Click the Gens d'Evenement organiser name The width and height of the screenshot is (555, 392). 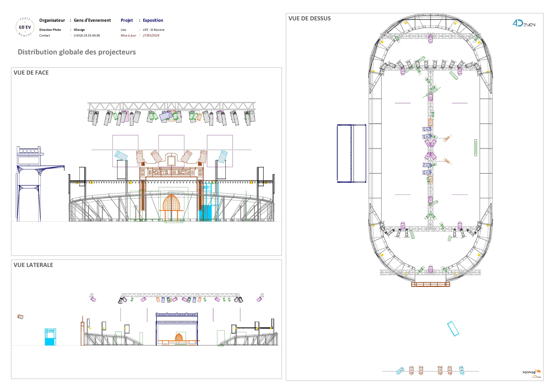(92, 20)
